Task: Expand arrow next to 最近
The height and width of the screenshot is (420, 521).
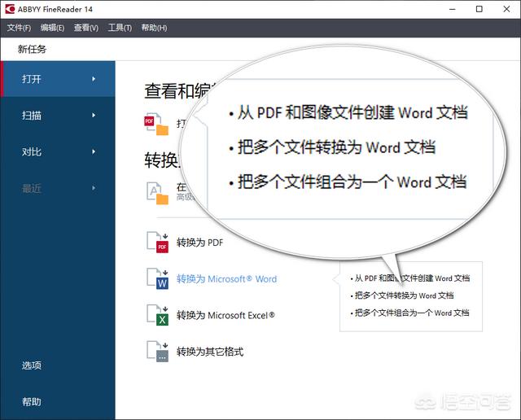Action: tap(94, 188)
